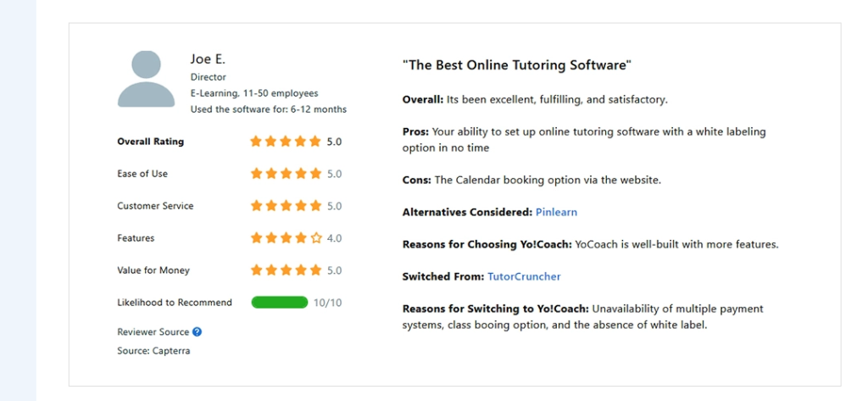Image resolution: width=868 pixels, height=401 pixels.
Task: Click the "Used the software for" line
Action: pos(268,109)
